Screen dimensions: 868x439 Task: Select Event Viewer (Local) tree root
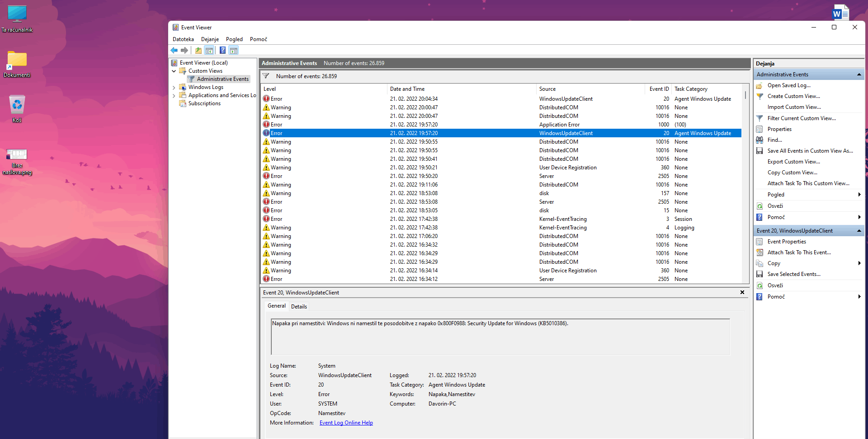point(203,63)
